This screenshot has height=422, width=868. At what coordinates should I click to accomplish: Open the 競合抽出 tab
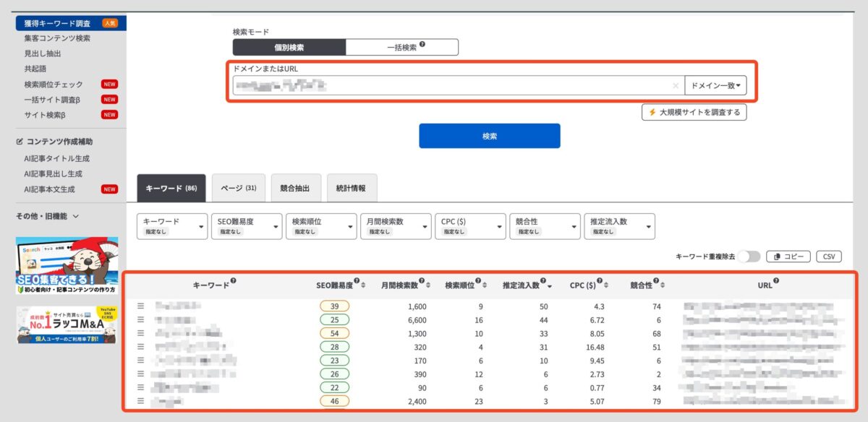[295, 188]
